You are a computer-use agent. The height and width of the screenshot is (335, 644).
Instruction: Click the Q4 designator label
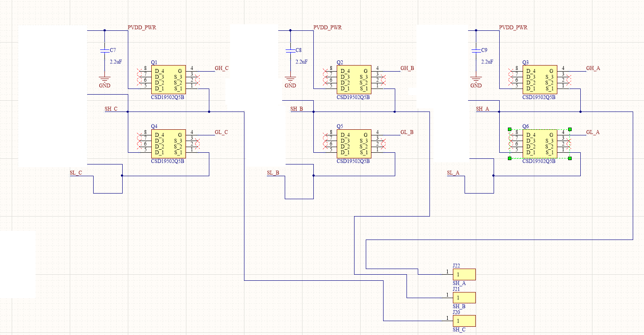pyautogui.click(x=154, y=126)
